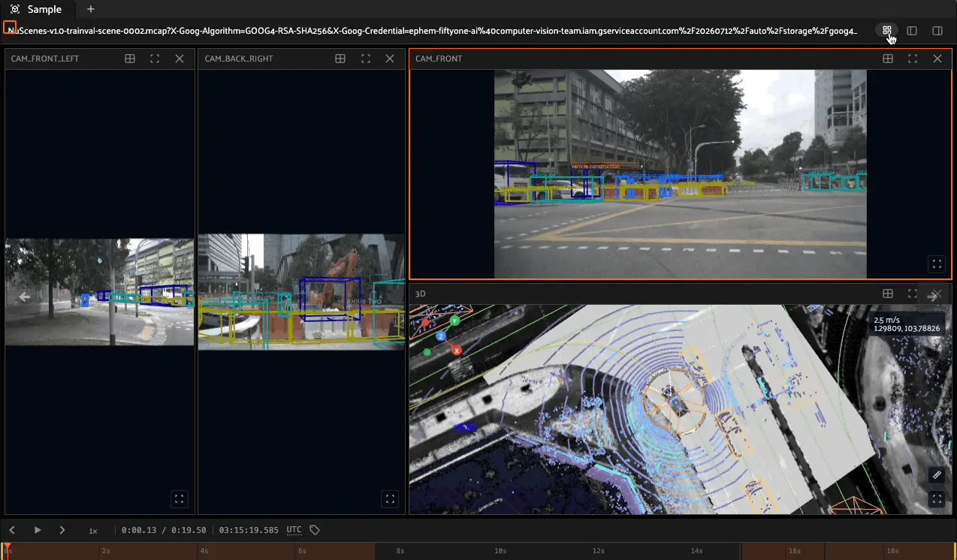
Task: Open the layout grid menu in top bar
Action: click(887, 31)
